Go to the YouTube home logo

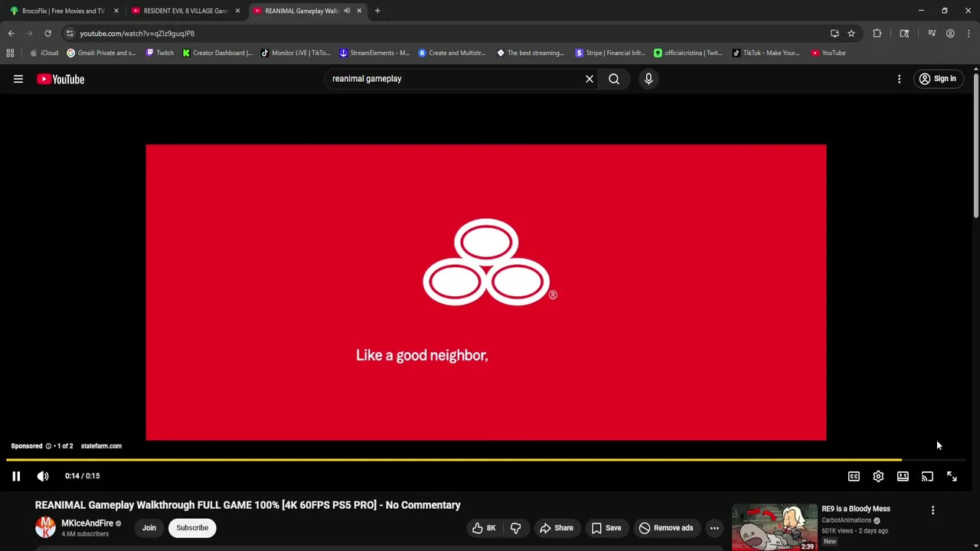point(60,79)
